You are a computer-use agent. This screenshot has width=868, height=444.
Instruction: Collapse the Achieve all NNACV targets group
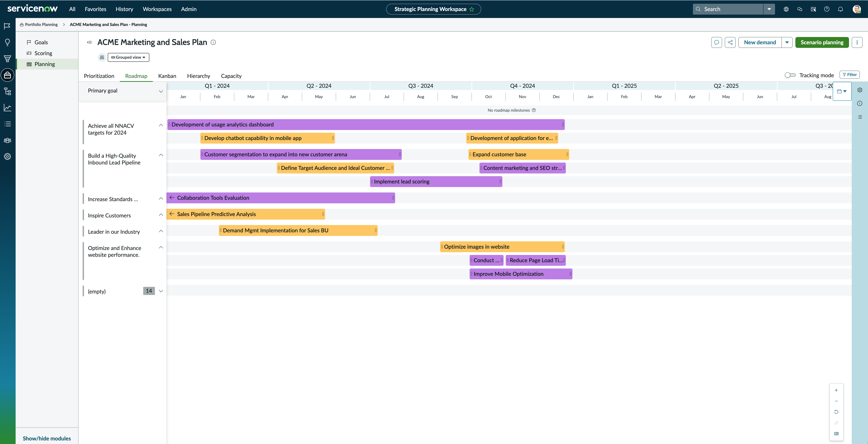click(161, 125)
